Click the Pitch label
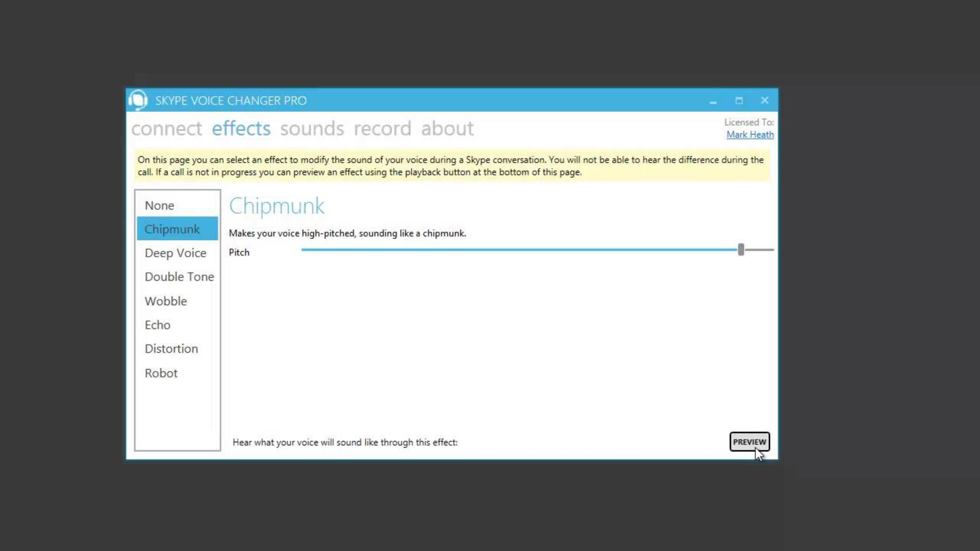This screenshot has width=980, height=551. pos(239,252)
